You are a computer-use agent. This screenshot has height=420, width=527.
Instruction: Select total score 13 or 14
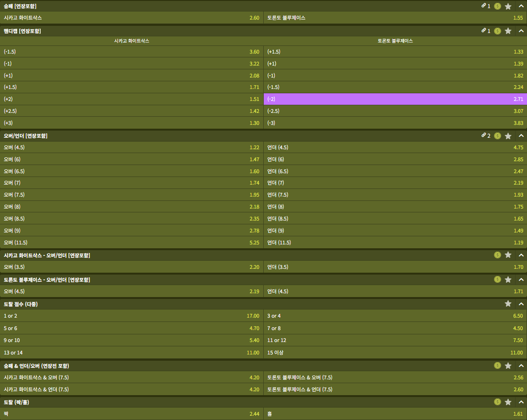[x=132, y=353]
